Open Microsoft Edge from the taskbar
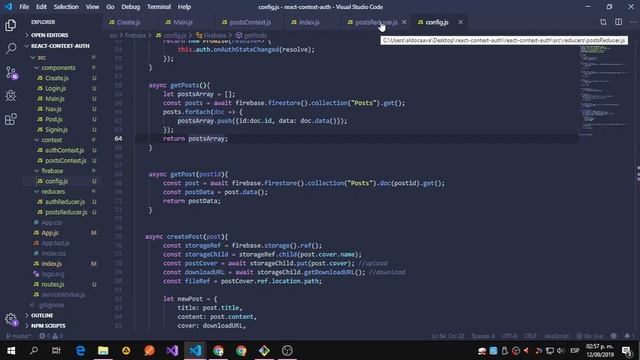This screenshot has width=640, height=360. pos(80,351)
